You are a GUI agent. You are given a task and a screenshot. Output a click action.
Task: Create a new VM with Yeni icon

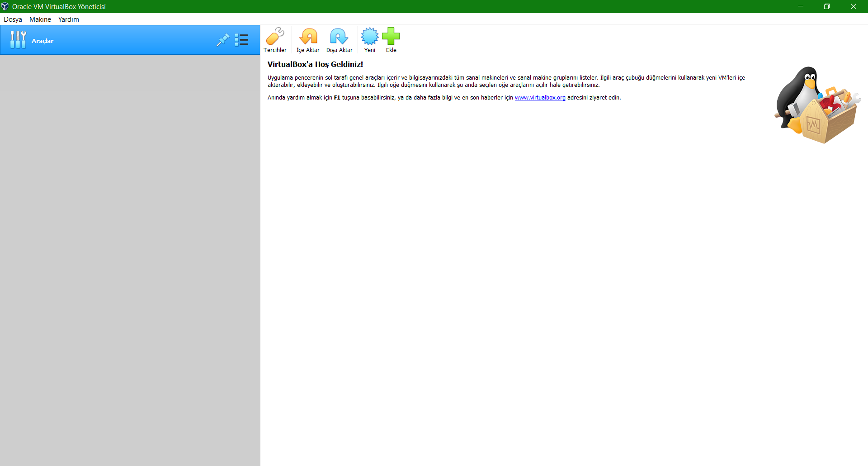(369, 37)
